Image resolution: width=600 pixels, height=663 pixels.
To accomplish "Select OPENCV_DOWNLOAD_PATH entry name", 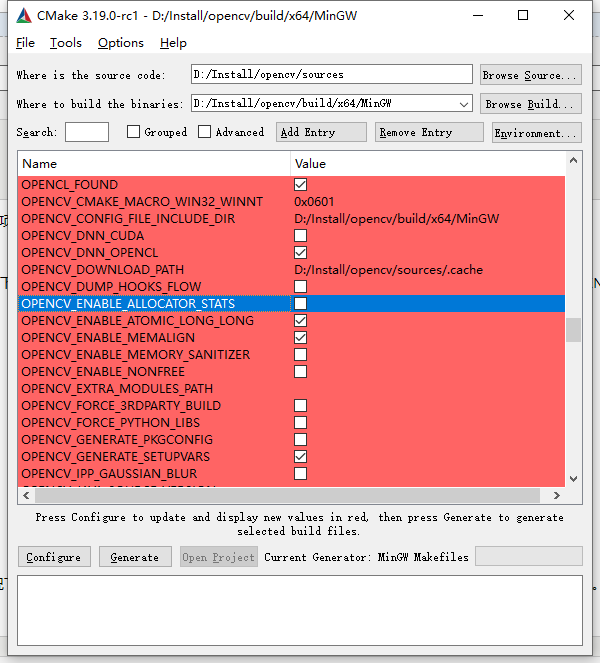I will [103, 270].
